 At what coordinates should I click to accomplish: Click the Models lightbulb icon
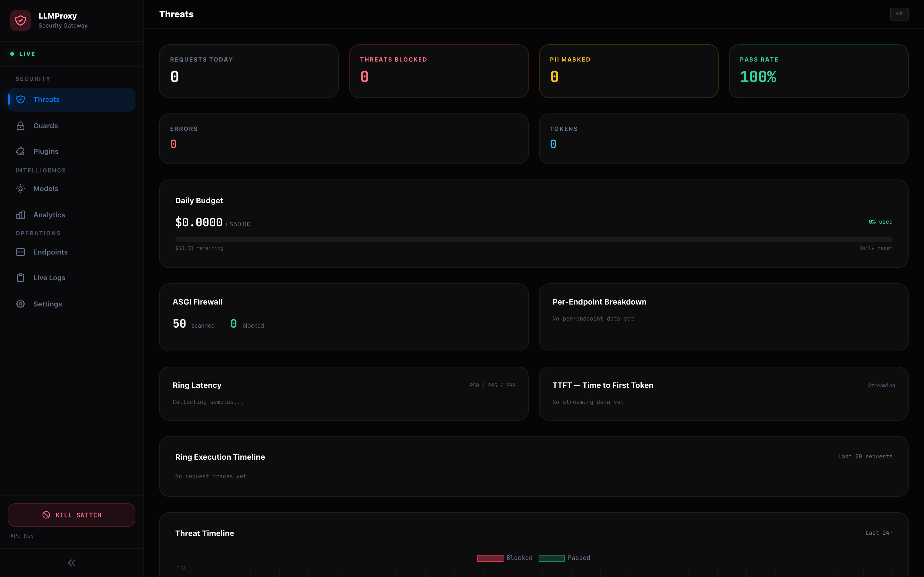pos(20,188)
